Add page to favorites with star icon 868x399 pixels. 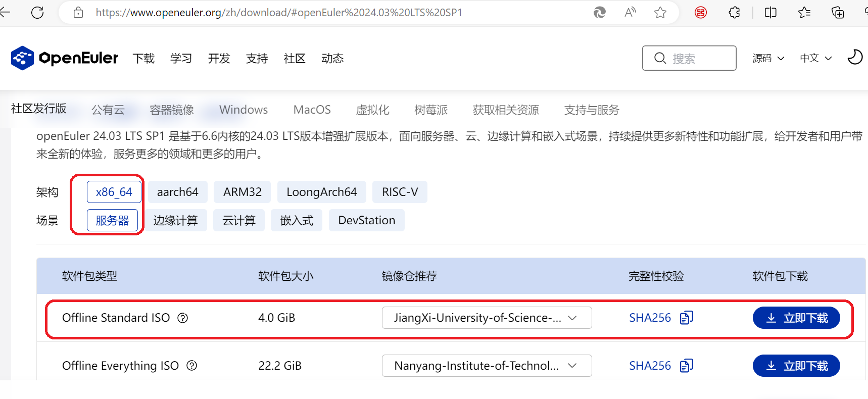660,13
